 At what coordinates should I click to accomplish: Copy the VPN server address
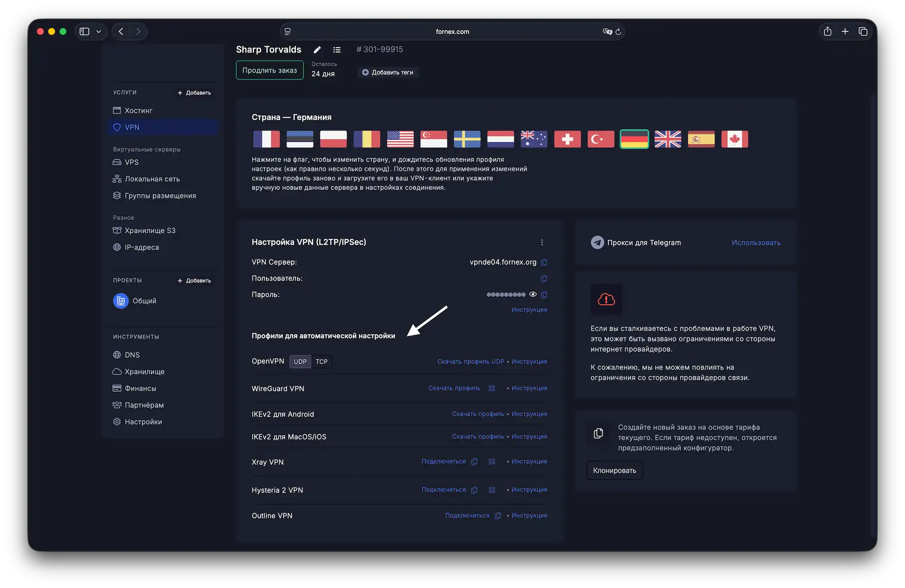(544, 262)
